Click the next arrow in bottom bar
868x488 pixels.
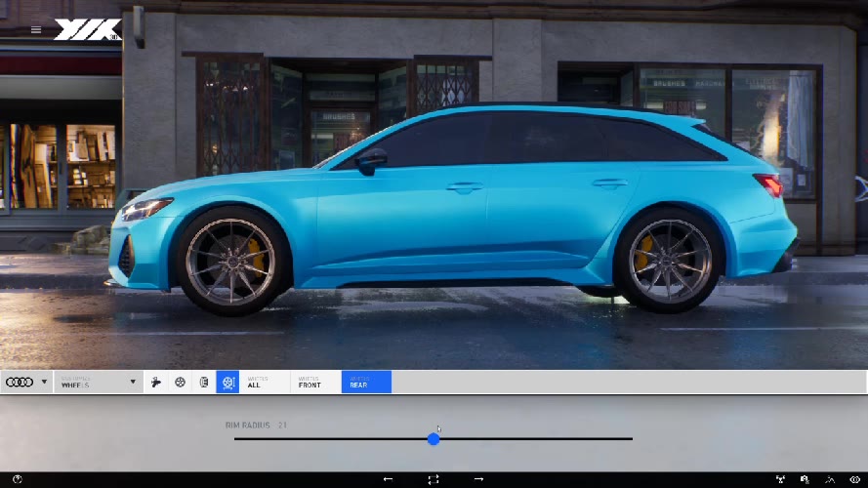478,479
